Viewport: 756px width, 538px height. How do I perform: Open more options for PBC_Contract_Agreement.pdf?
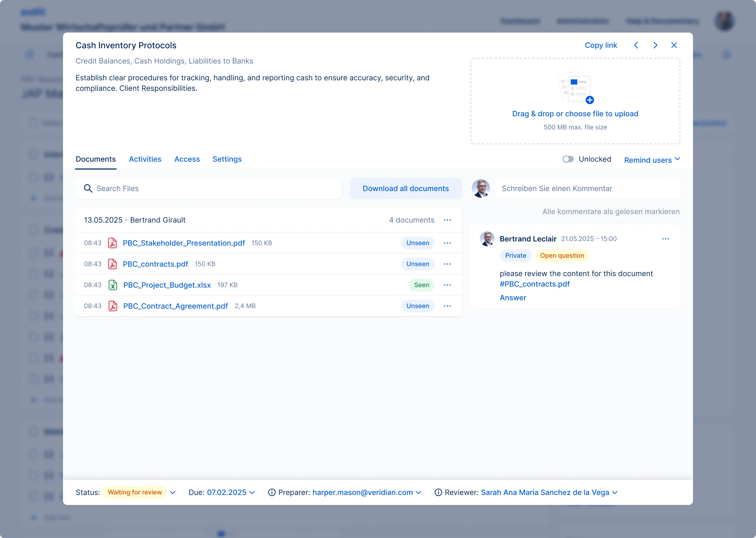click(x=447, y=306)
